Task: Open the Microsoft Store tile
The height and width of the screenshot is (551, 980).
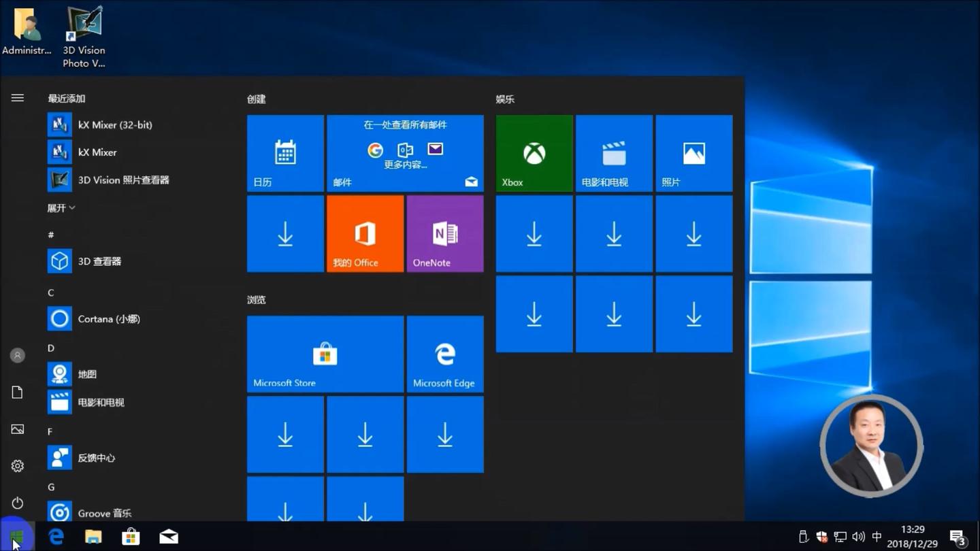Action: [x=325, y=354]
